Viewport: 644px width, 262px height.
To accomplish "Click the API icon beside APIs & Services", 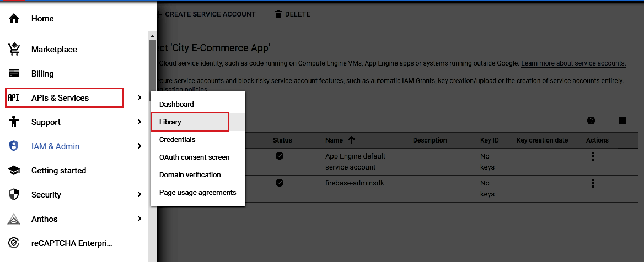I will point(14,97).
